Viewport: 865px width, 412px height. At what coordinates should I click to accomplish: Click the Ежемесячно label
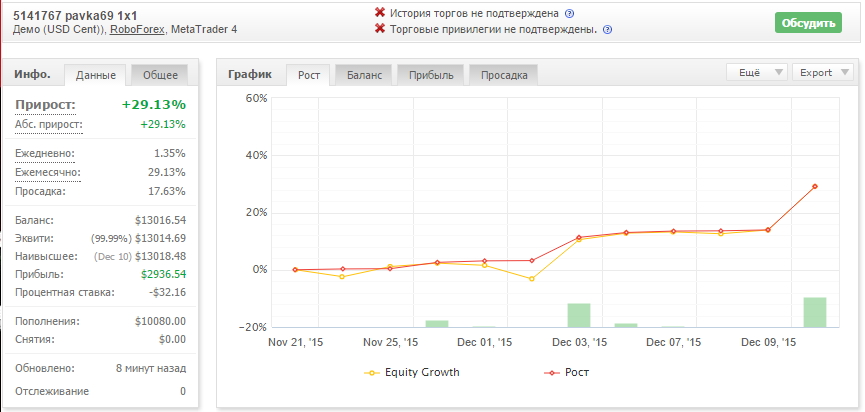(x=47, y=173)
